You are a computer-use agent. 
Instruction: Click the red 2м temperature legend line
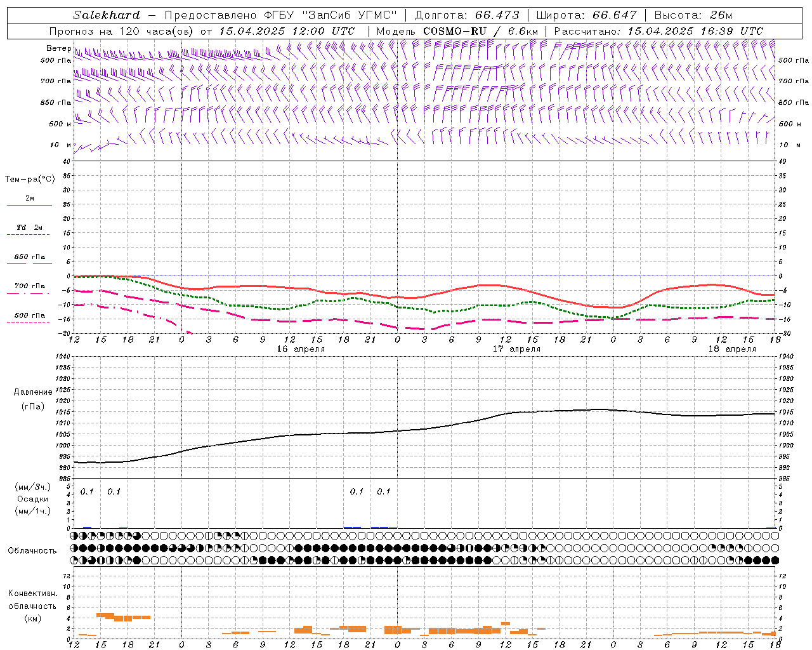click(x=29, y=205)
